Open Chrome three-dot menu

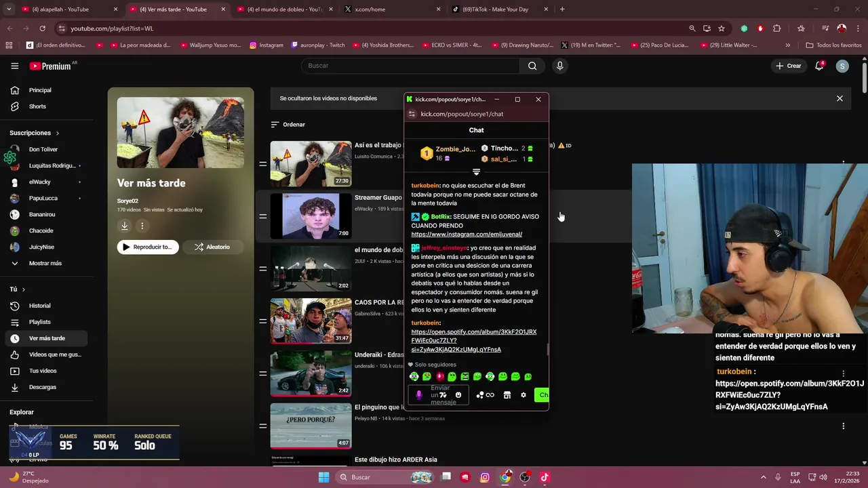pyautogui.click(x=858, y=28)
